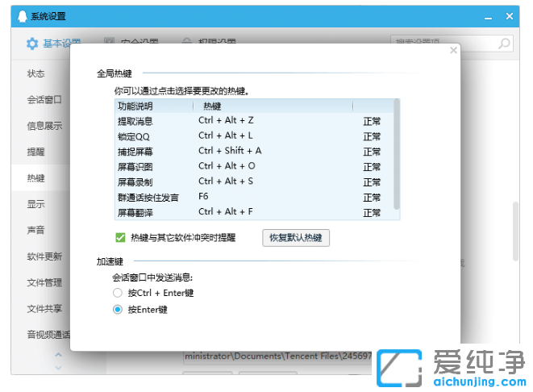
Task: Select the 按Ctrl + Enter键 radio option
Action: (x=118, y=293)
